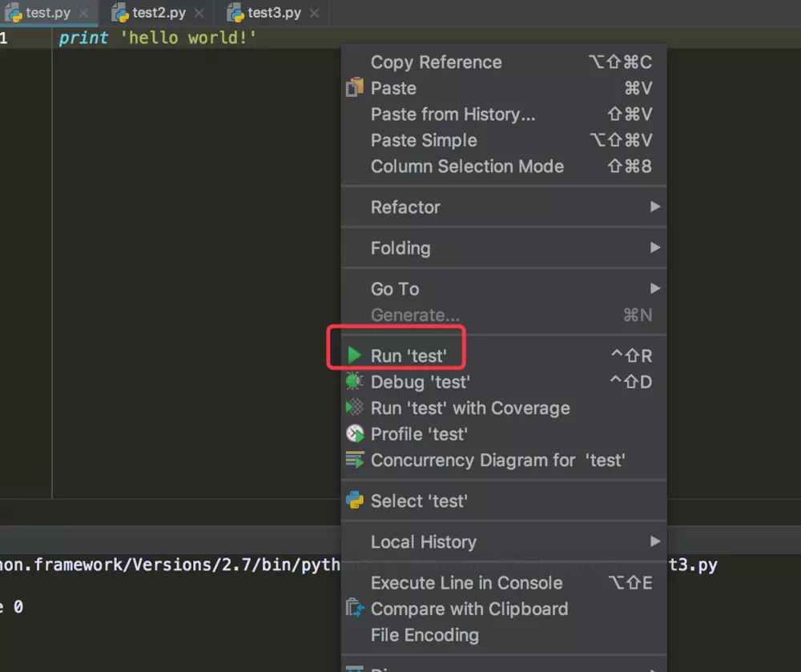The image size is (801, 672).
Task: Choose Copy Reference from context menu
Action: tap(436, 62)
